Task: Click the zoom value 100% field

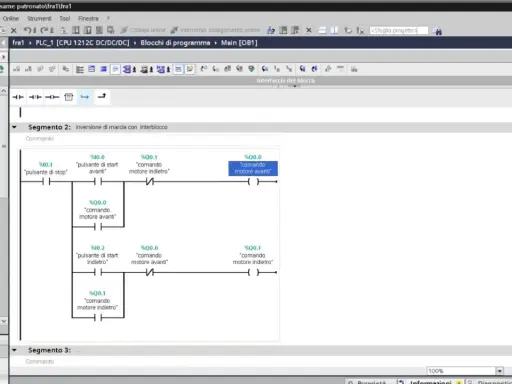Action: pos(461,371)
